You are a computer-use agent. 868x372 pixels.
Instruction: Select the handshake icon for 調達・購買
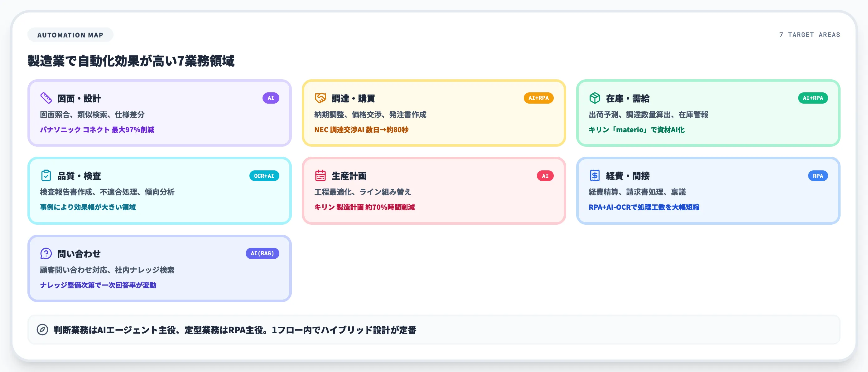(x=321, y=98)
